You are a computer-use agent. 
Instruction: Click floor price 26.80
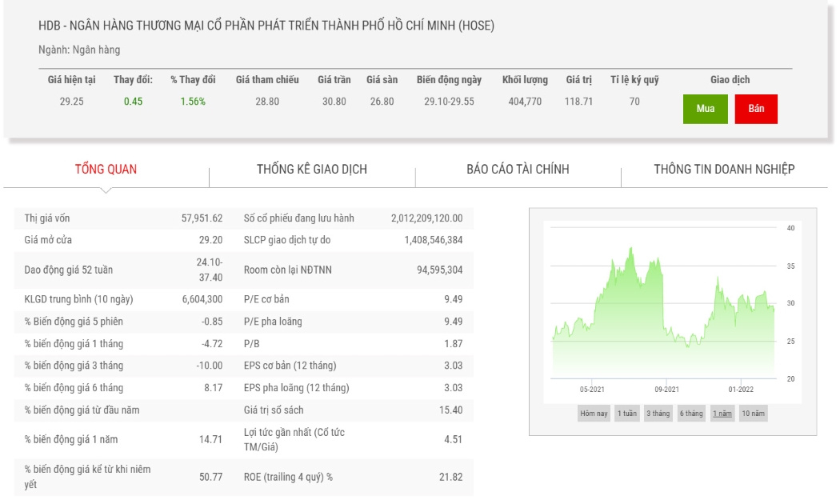click(x=382, y=102)
